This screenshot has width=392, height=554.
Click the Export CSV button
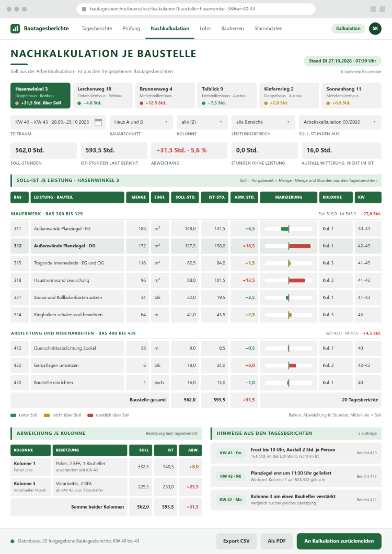click(x=236, y=541)
